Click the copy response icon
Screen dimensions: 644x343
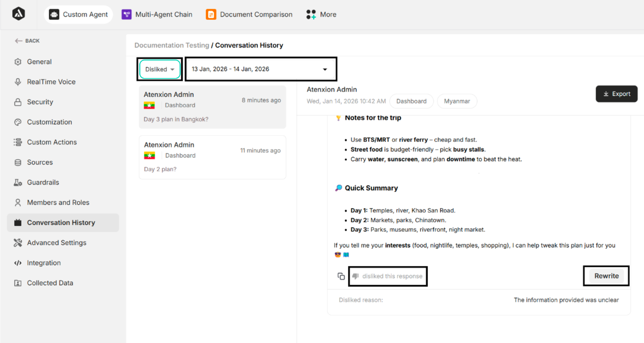tap(341, 276)
